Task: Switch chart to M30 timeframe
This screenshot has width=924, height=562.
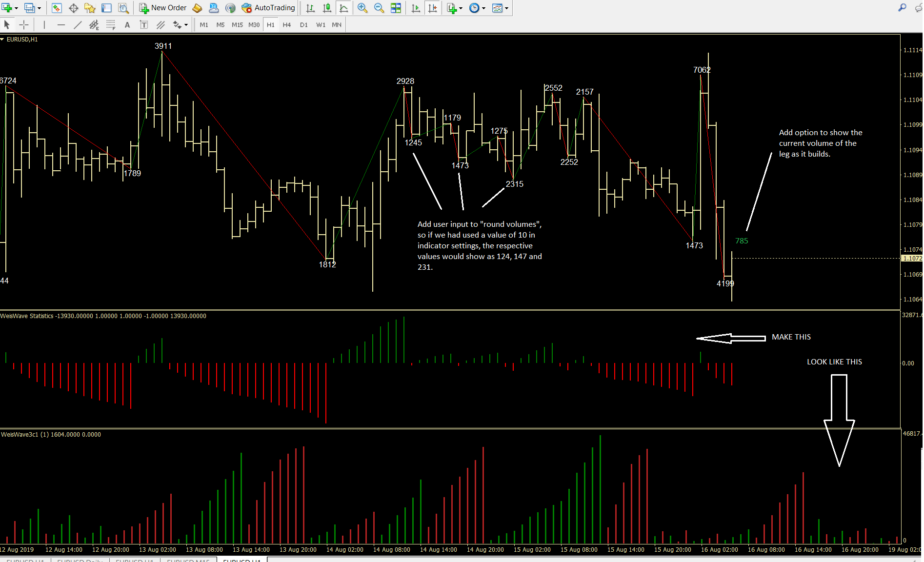Action: 254,24
